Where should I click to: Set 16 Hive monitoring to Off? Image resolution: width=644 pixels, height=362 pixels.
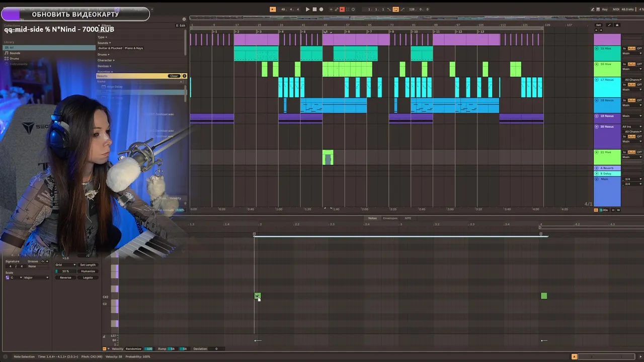[639, 64]
